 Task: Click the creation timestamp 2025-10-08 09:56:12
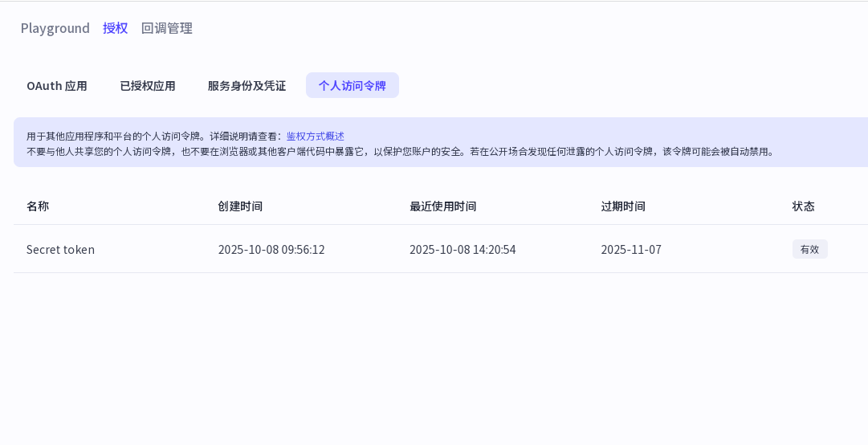pos(271,250)
